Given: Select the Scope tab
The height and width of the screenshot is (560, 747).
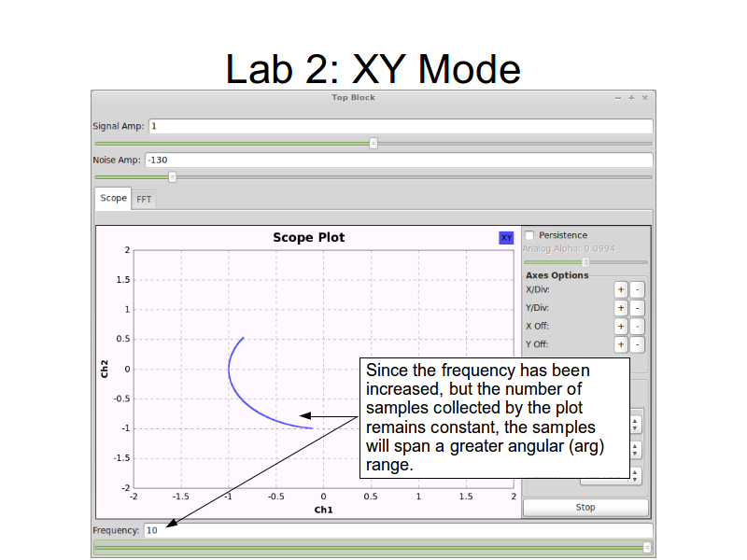Looking at the screenshot, I should pos(113,198).
